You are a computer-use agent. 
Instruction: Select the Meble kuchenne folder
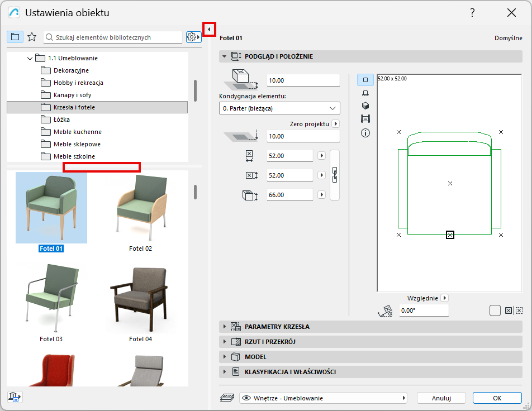[x=77, y=132]
